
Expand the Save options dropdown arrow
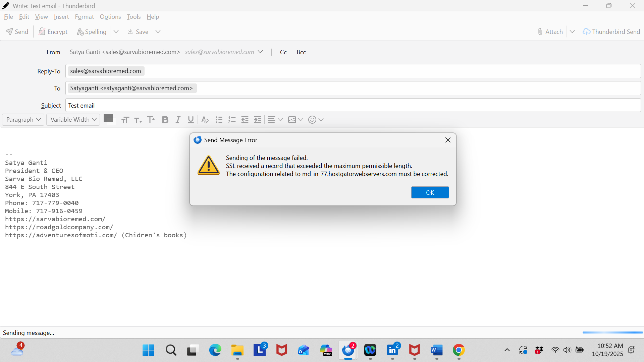[158, 32]
